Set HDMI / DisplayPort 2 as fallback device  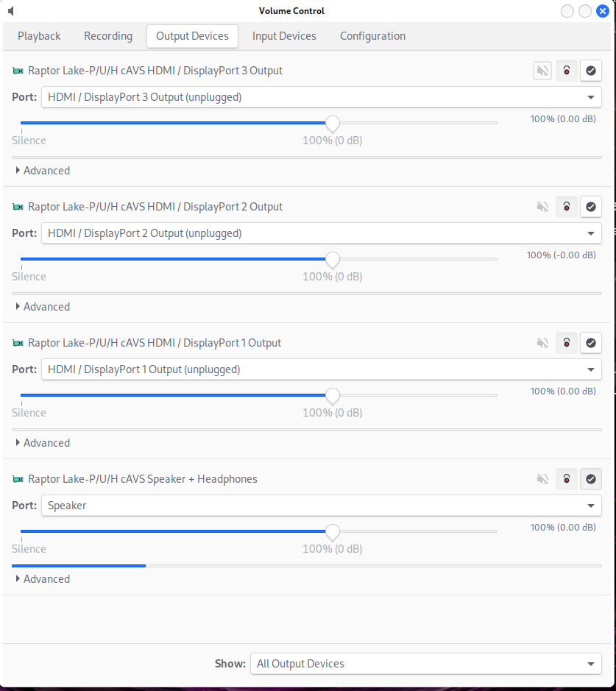click(x=590, y=207)
